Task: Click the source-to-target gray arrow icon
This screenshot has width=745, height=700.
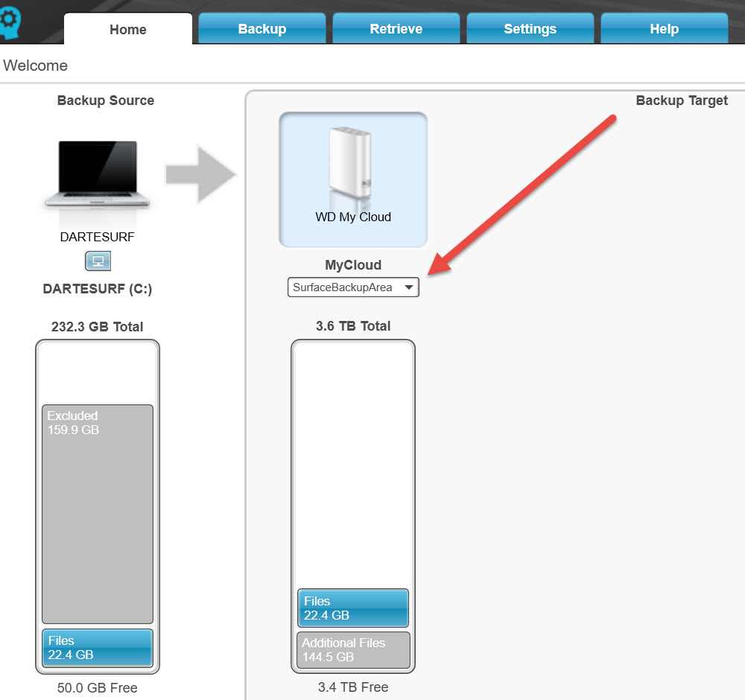Action: (200, 175)
